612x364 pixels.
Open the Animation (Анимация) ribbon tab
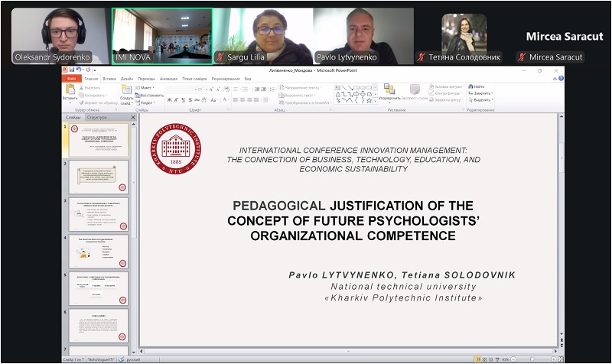(x=168, y=79)
